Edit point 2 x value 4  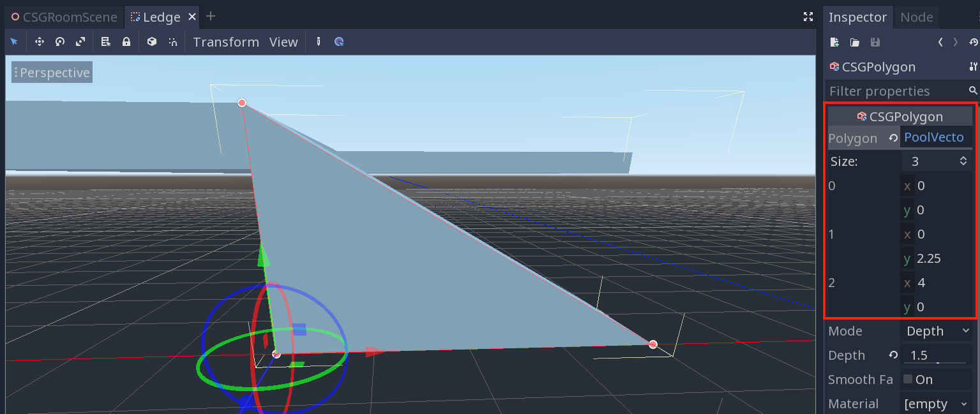pyautogui.click(x=937, y=283)
